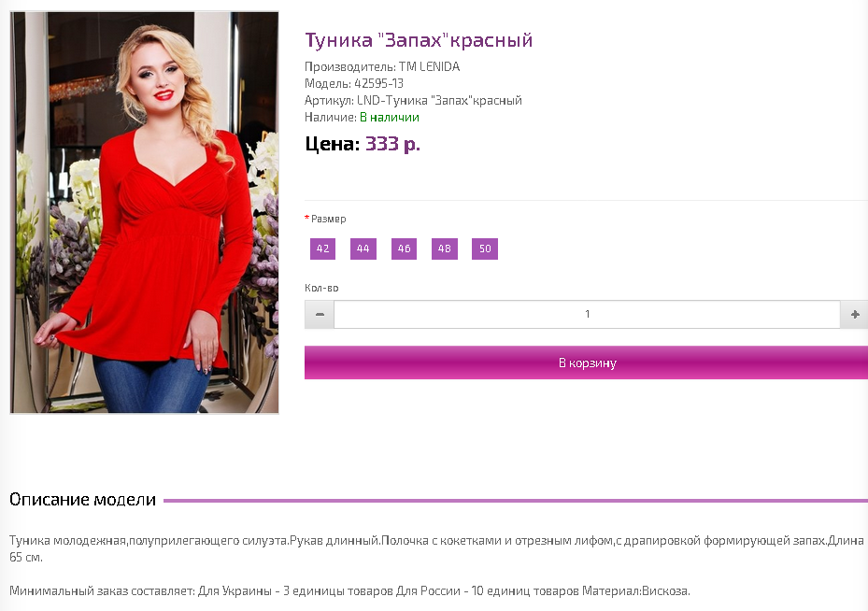The height and width of the screenshot is (611, 868).
Task: Click the Артикул LND-Туника text line
Action: click(x=413, y=100)
